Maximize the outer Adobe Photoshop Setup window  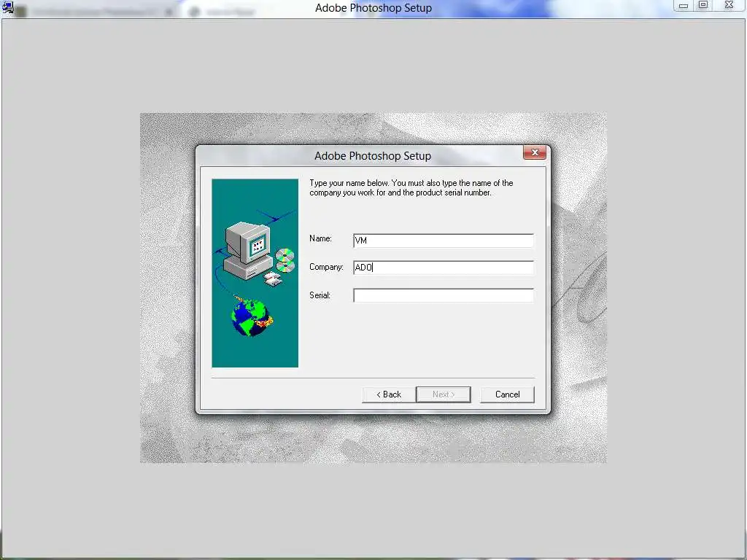pyautogui.click(x=703, y=5)
